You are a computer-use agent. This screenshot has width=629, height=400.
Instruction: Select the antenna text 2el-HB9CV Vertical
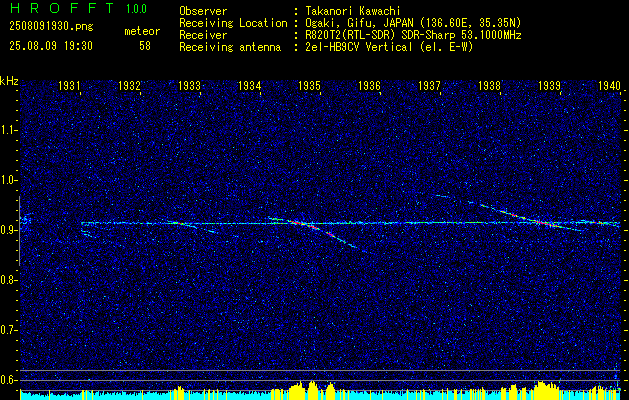click(x=359, y=47)
